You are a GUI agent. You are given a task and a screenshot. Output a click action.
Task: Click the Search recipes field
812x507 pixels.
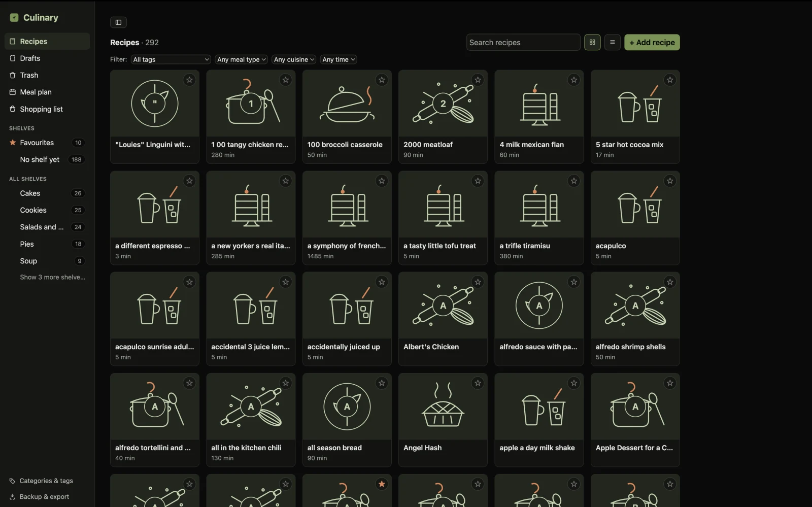click(523, 42)
